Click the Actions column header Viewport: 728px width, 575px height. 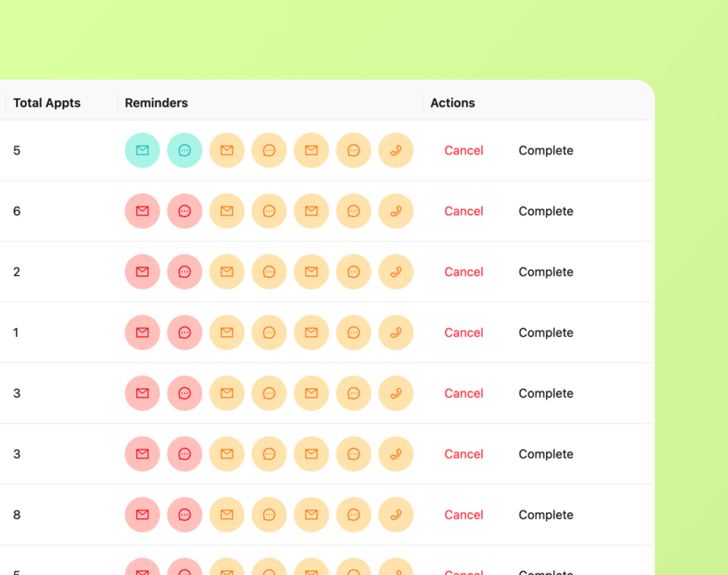click(x=453, y=103)
